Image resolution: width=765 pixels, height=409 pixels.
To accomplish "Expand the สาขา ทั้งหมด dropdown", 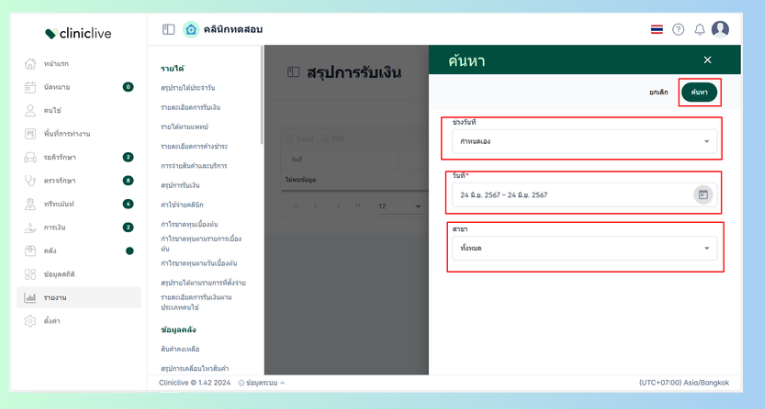I will (584, 248).
